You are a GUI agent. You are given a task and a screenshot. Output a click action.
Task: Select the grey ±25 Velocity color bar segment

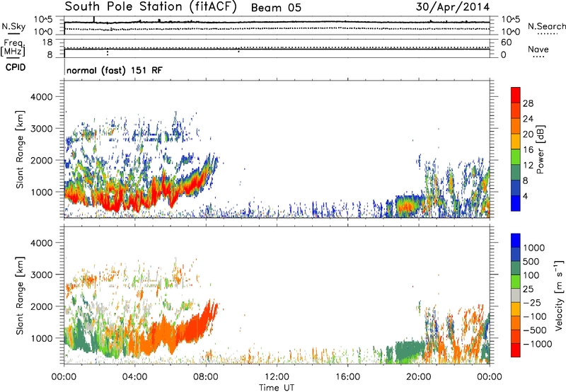point(516,295)
